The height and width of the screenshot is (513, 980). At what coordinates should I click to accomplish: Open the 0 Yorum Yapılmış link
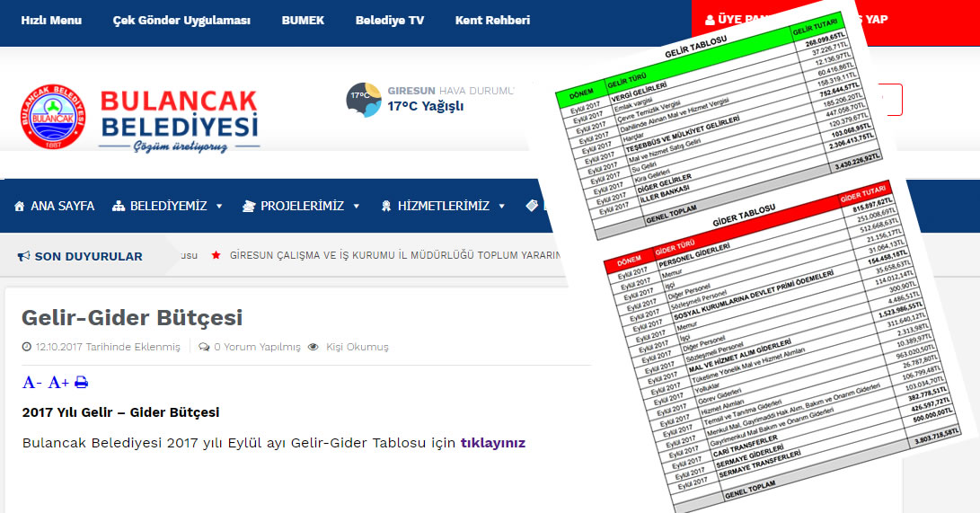(257, 347)
